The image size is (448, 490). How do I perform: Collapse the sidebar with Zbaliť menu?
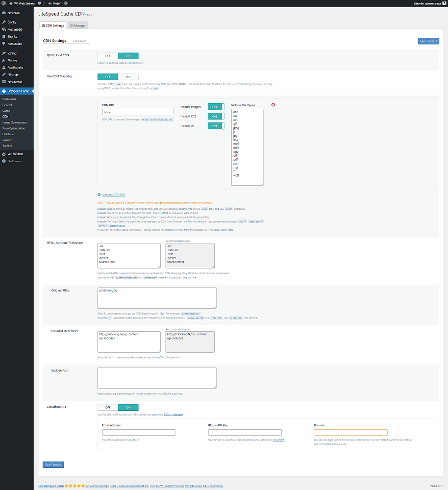coord(14,161)
